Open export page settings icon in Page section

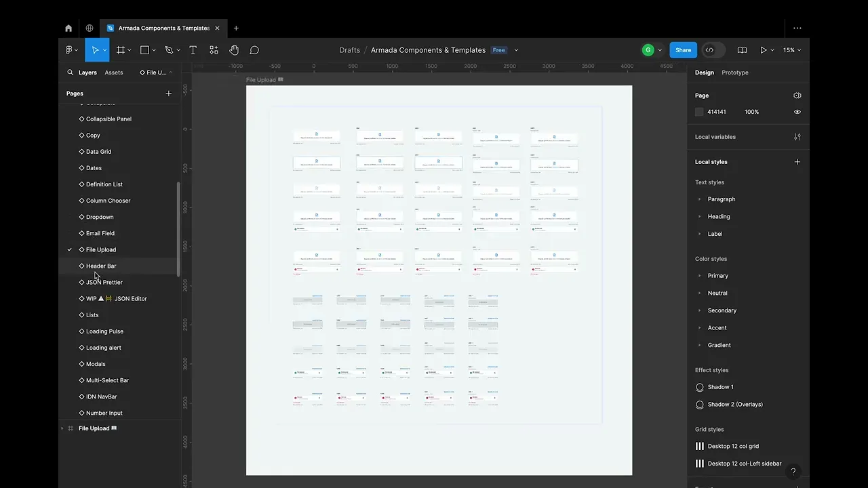click(x=797, y=96)
